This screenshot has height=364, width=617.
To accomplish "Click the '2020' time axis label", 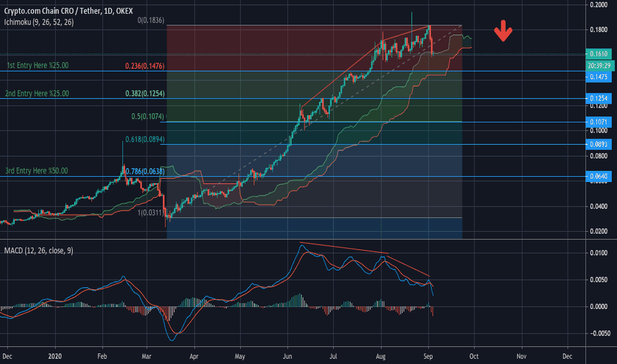I will 55,356.
